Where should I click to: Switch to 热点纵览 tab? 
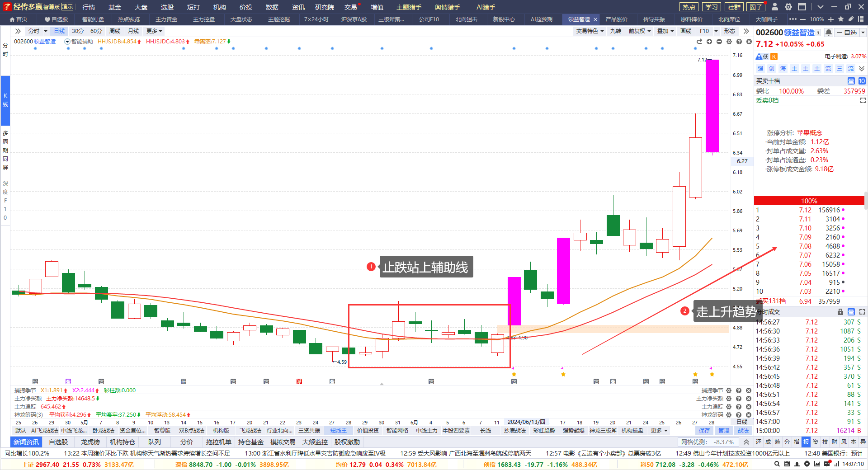(129, 19)
